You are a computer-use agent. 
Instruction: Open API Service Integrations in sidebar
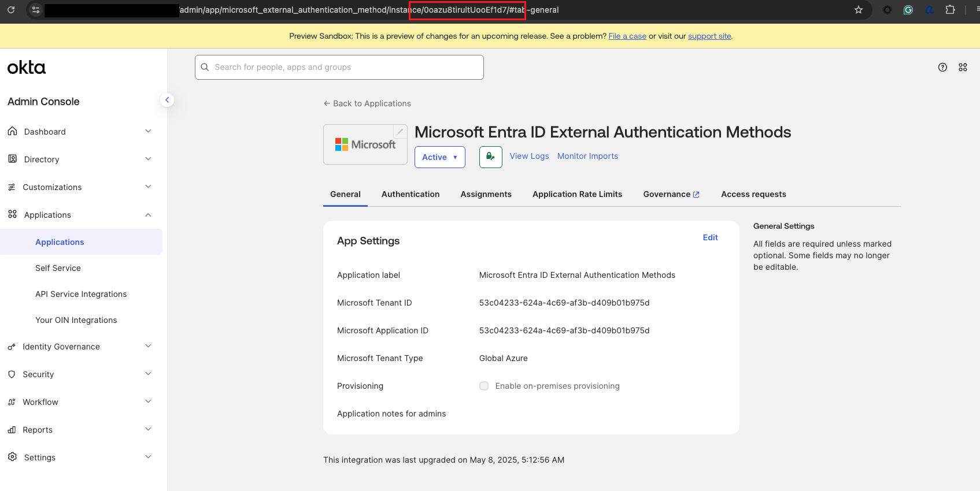point(81,294)
